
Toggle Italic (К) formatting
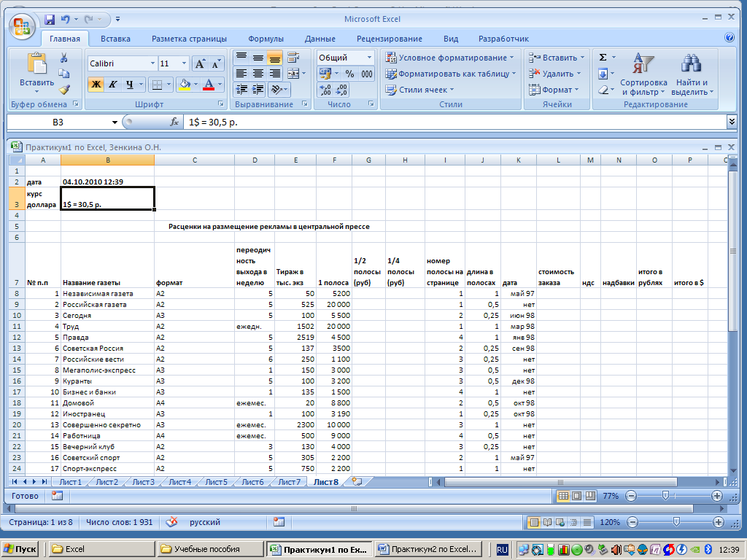click(x=112, y=85)
